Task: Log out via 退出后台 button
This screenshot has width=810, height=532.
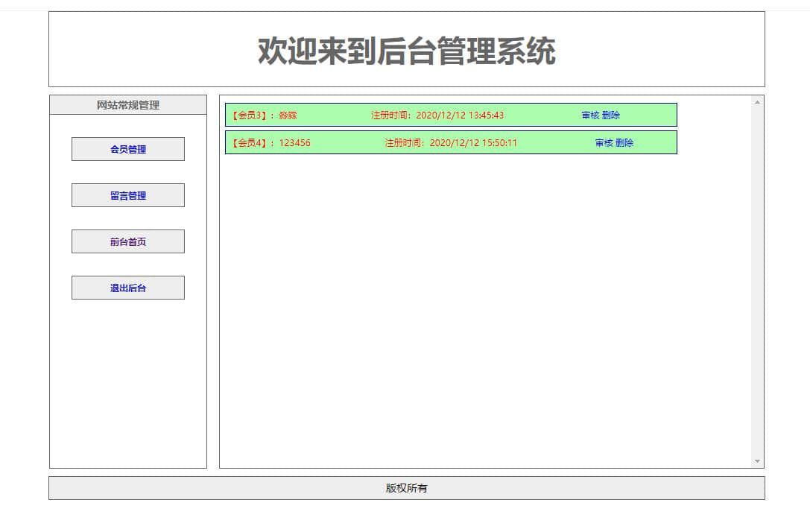Action: click(128, 288)
